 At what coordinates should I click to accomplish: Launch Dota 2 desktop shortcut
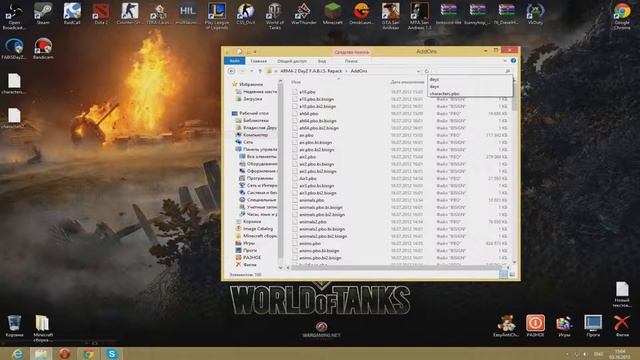click(x=101, y=13)
